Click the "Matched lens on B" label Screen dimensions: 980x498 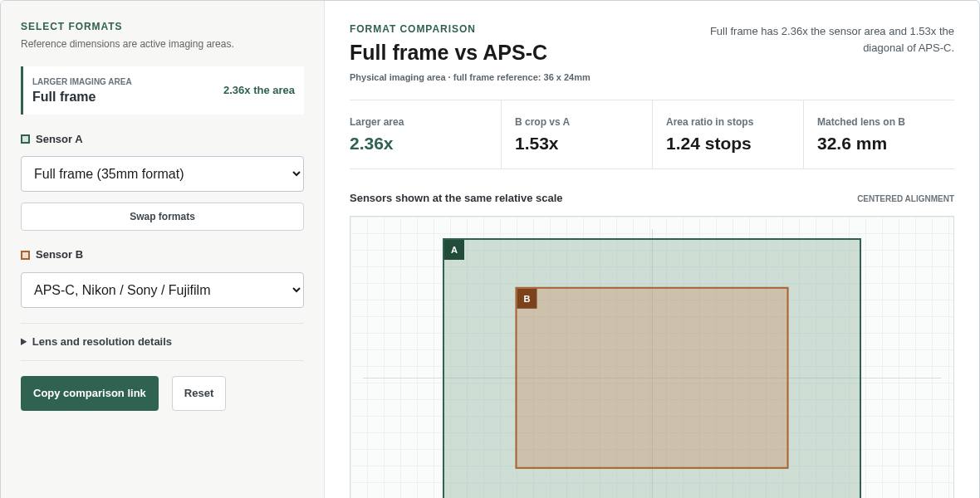point(860,122)
